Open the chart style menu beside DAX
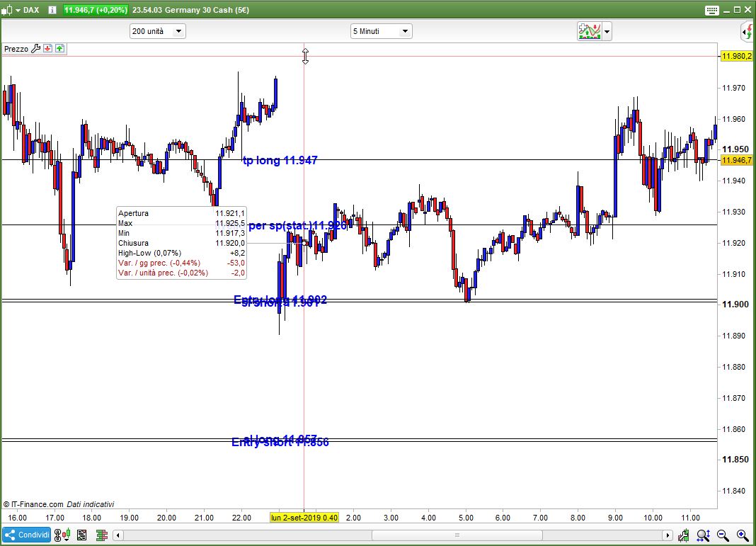Image resolution: width=756 pixels, height=546 pixels. 11,10
